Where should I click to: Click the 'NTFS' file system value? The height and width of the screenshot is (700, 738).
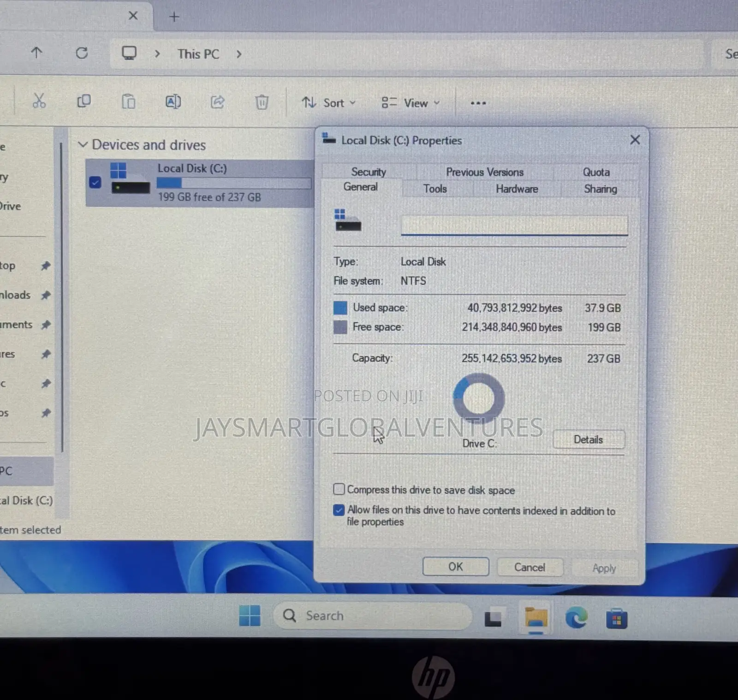coord(413,281)
